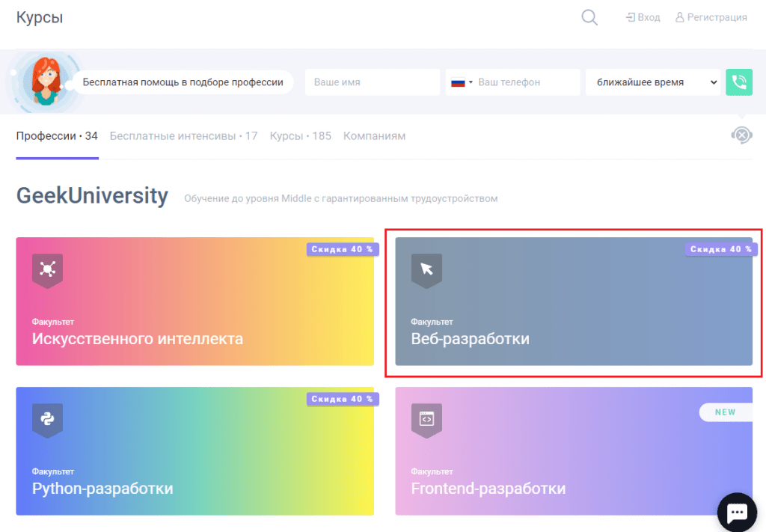Click the Регистрация link
The image size is (766, 532).
pyautogui.click(x=711, y=17)
